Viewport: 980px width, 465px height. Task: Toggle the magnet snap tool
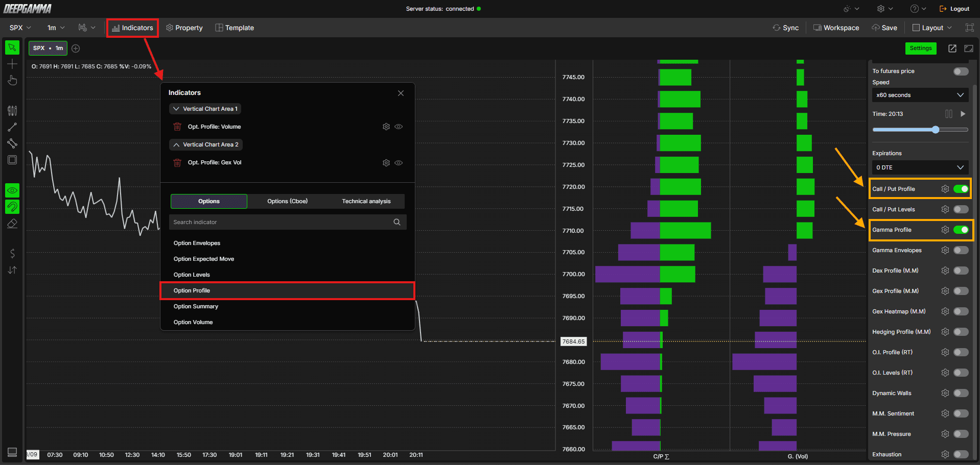pos(12,207)
